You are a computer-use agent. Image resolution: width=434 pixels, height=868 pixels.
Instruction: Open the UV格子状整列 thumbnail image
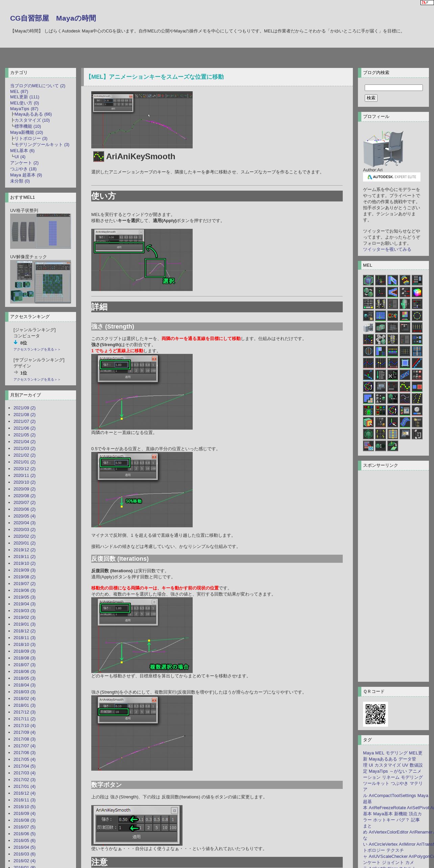pyautogui.click(x=41, y=231)
